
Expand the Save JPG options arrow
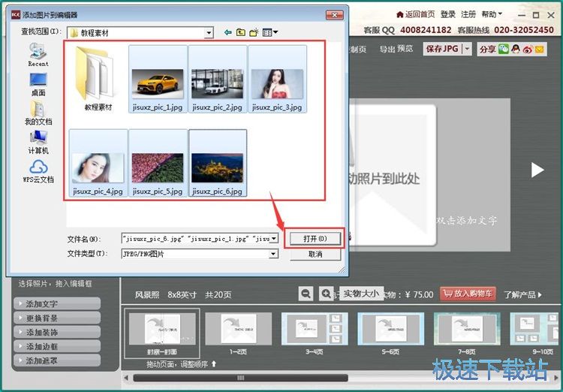[x=467, y=49]
